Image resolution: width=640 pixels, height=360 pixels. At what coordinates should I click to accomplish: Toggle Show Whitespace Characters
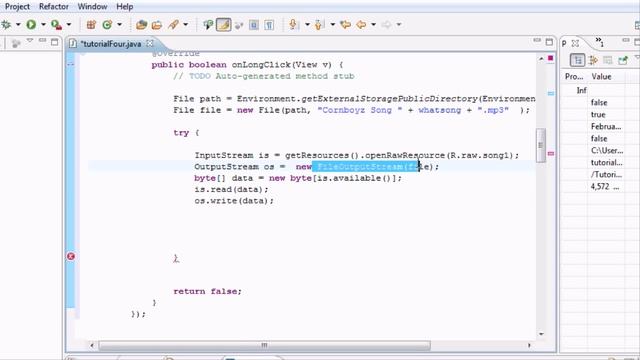coord(269,25)
